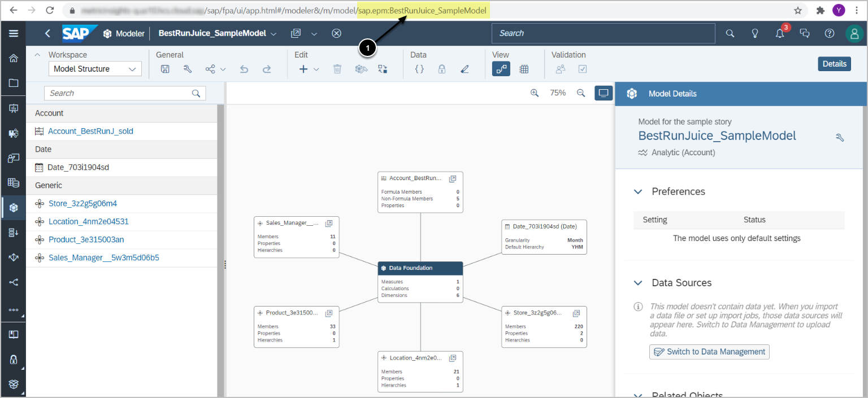868x398 pixels.
Task: Open the lightbulb insights icon
Action: [x=754, y=33]
